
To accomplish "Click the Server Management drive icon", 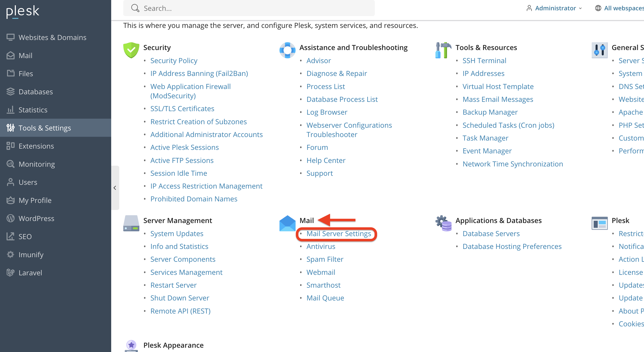I will [131, 223].
